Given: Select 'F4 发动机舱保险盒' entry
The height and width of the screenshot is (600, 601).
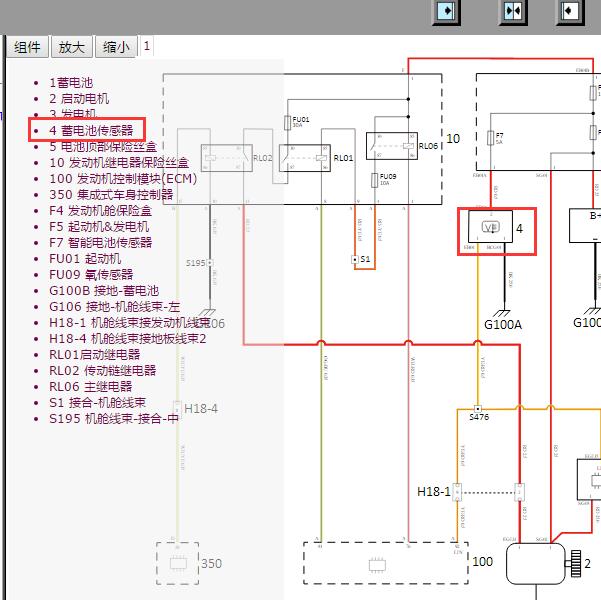Looking at the screenshot, I should 100,210.
